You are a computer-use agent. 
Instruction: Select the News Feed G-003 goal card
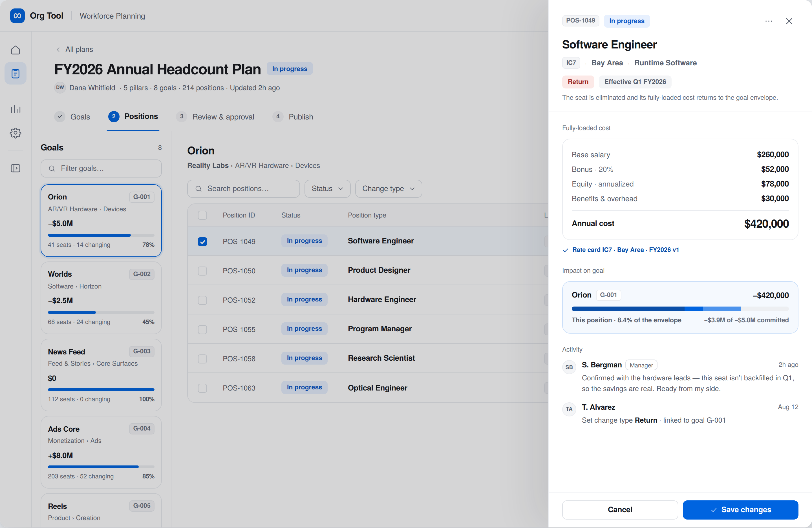click(101, 375)
